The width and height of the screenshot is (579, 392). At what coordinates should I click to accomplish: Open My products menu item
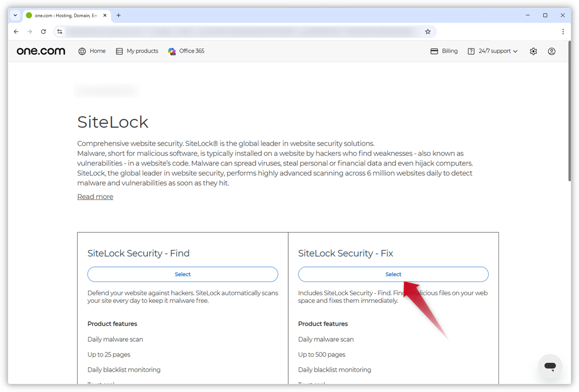point(137,51)
